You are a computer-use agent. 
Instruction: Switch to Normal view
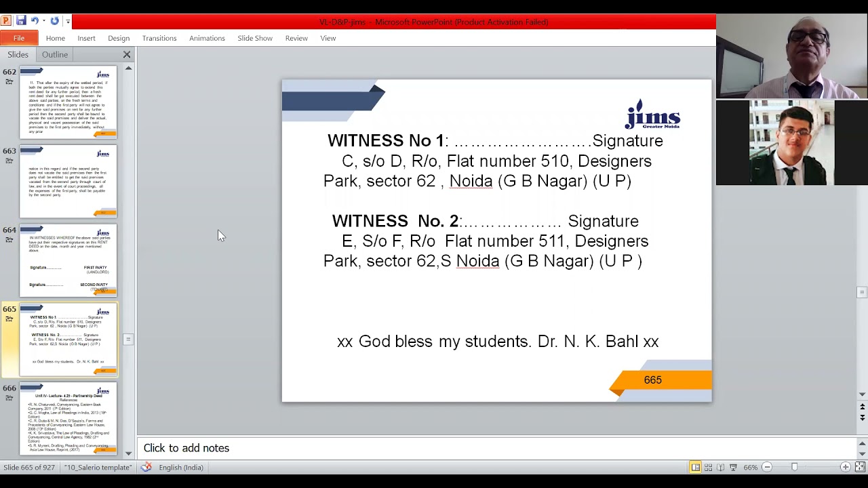coord(696,467)
